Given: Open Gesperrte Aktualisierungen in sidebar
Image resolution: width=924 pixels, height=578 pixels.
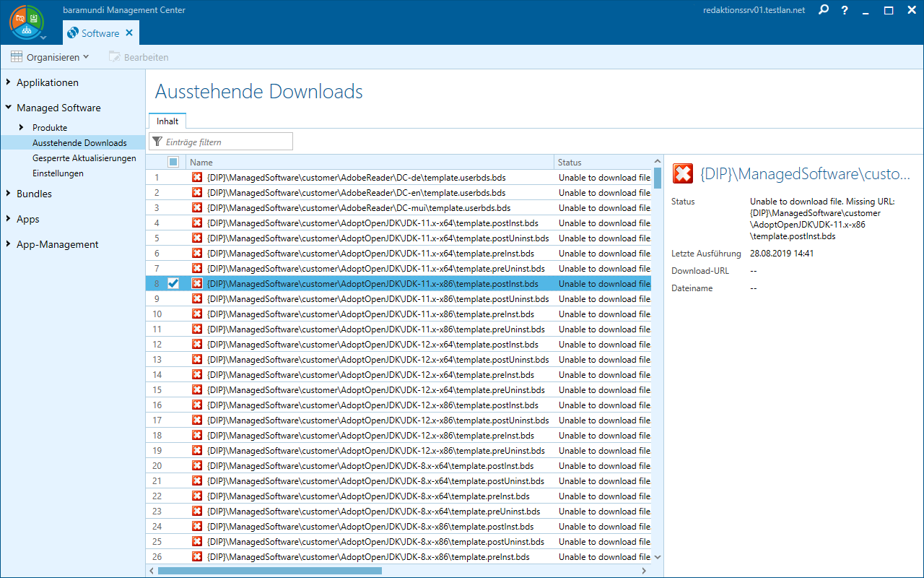Looking at the screenshot, I should tap(84, 158).
